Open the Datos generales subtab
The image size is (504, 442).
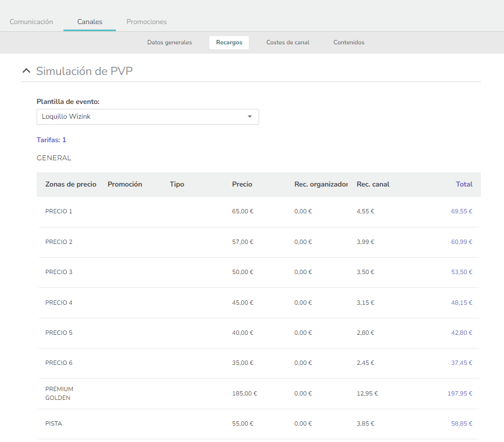(x=169, y=43)
